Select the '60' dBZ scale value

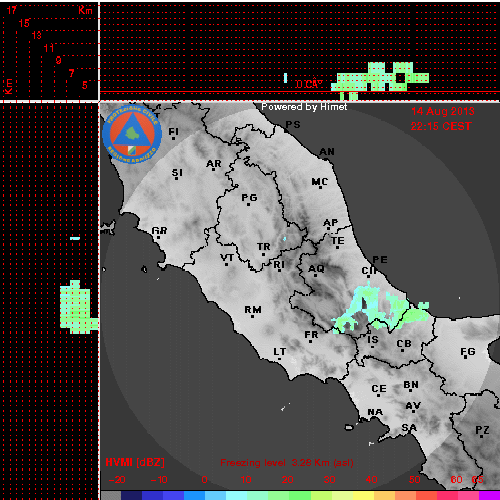tap(456, 480)
